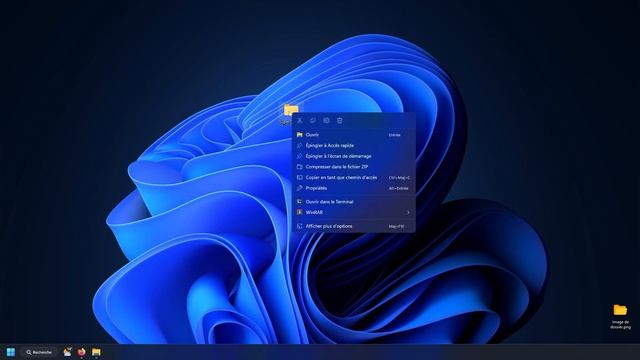Click the Delete trash icon in context menu
Image resolution: width=640 pixels, height=360 pixels.
(x=340, y=120)
